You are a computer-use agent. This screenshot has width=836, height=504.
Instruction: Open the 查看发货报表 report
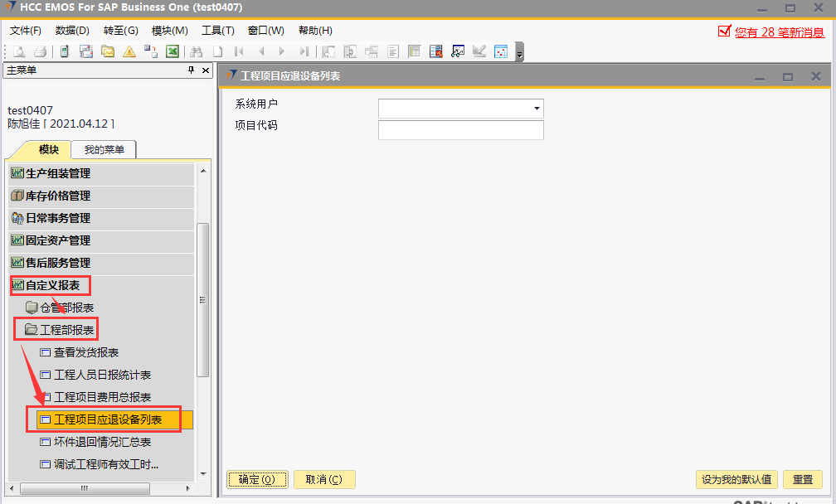click(x=85, y=352)
